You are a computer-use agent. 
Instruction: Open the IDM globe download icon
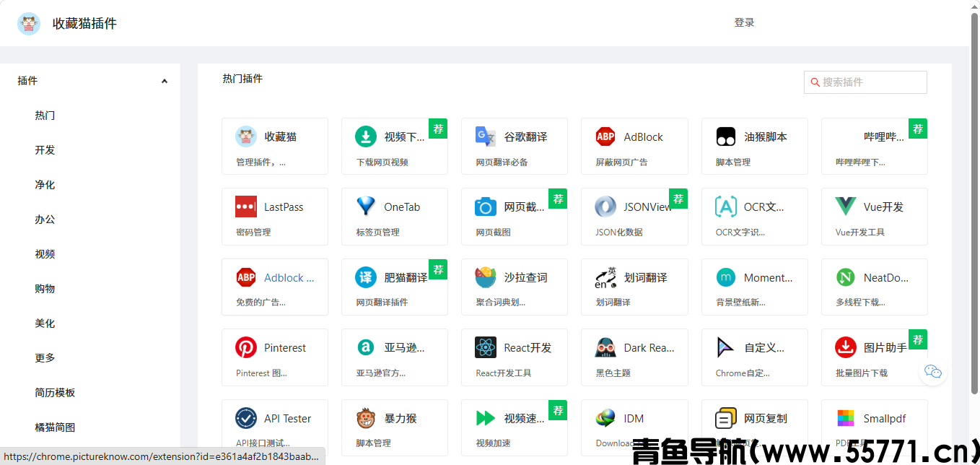point(605,418)
